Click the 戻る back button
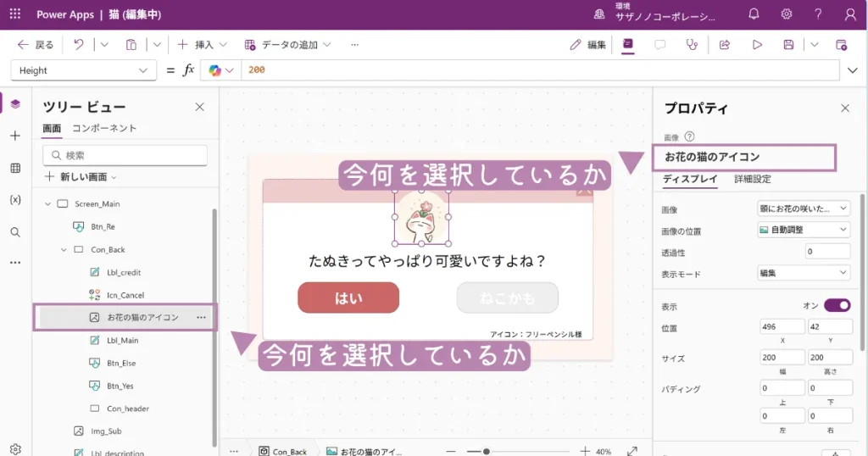 [x=36, y=44]
